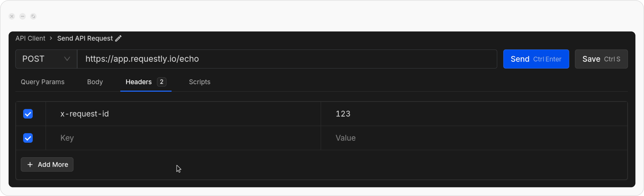Screen dimensions: 644x196
Task: Click the plus icon inside Add More
Action: tap(30, 164)
